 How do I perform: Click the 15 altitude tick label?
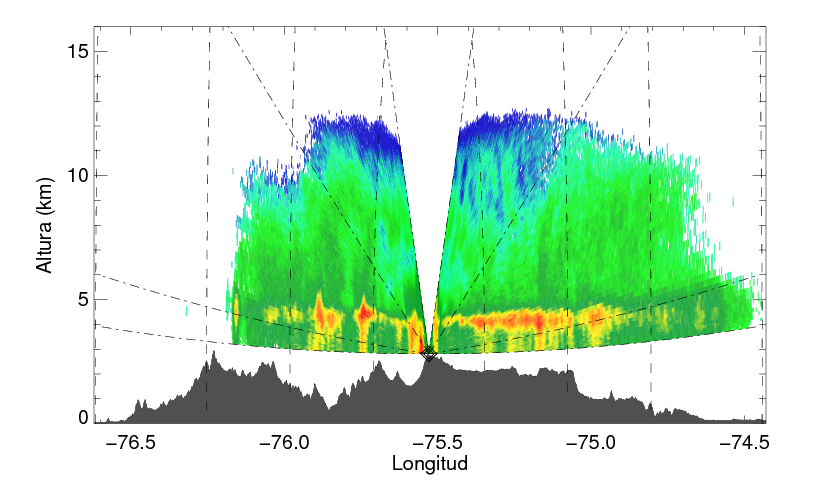(78, 51)
